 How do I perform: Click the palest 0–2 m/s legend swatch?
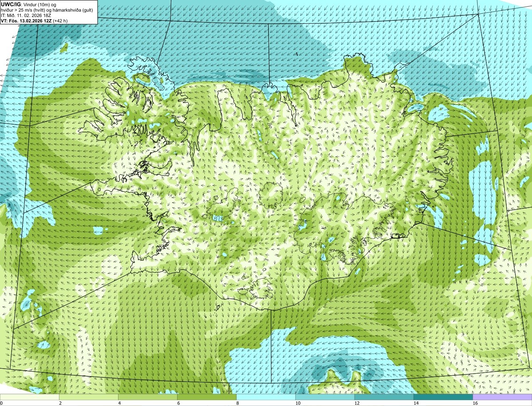30,397
